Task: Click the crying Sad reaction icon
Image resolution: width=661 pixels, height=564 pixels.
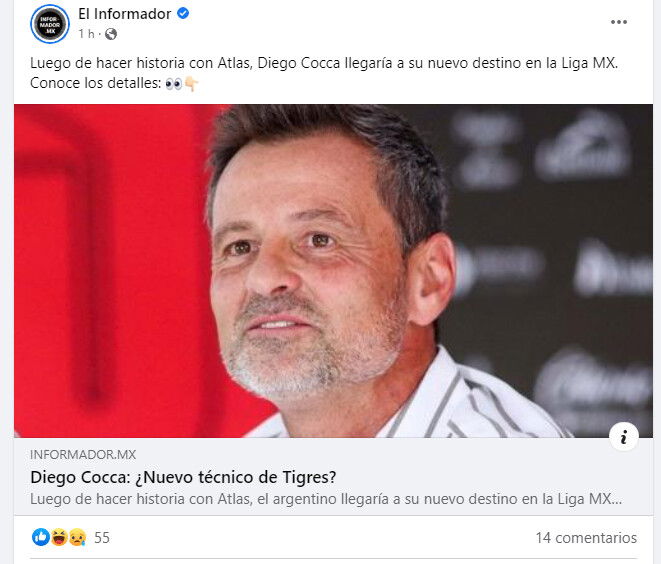Action: (x=78, y=537)
